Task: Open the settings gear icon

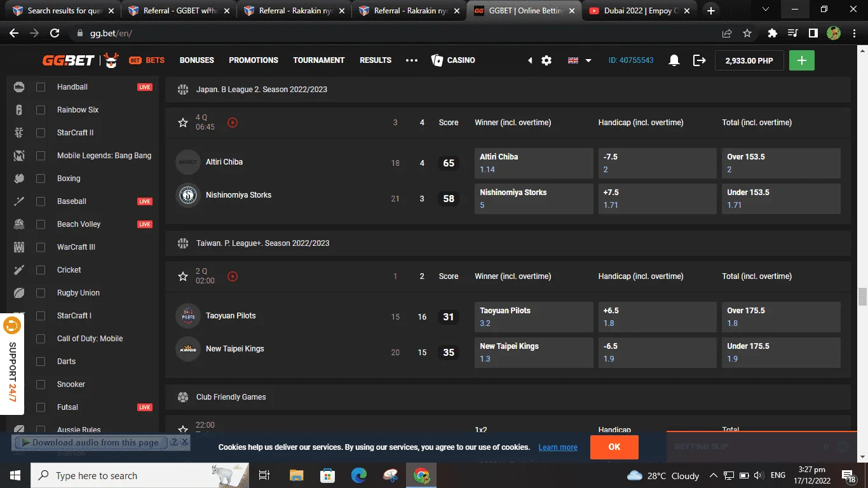Action: click(x=546, y=60)
